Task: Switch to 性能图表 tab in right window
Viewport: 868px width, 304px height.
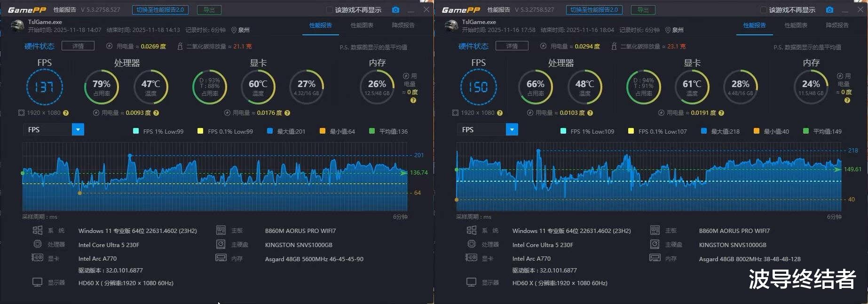Action: [796, 25]
